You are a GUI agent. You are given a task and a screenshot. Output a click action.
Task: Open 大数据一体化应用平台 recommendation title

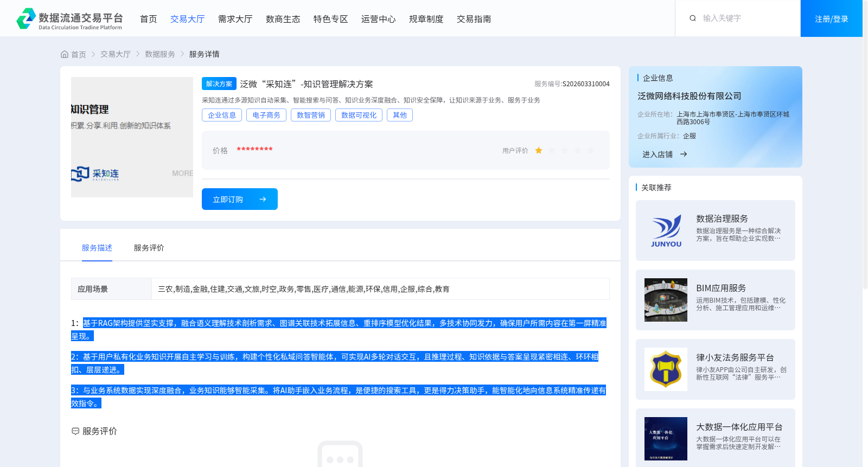point(739,427)
